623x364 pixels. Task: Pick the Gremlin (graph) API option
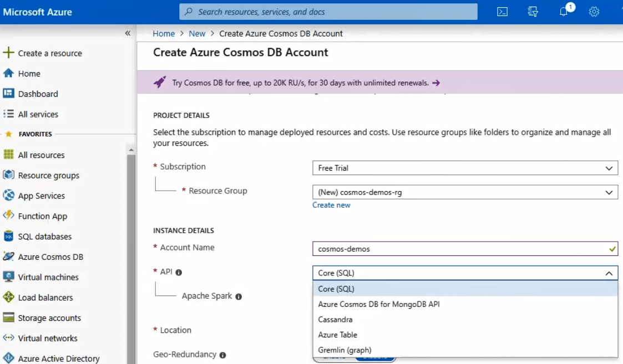[345, 350]
